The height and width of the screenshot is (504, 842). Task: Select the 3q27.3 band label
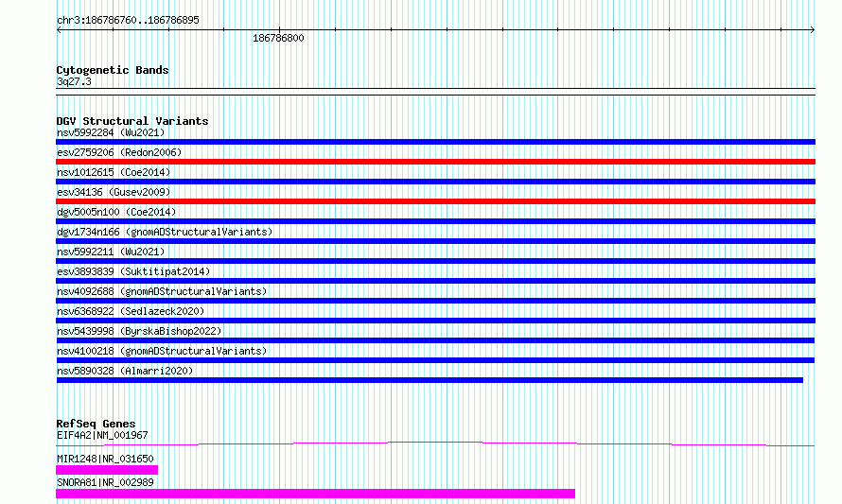(74, 81)
